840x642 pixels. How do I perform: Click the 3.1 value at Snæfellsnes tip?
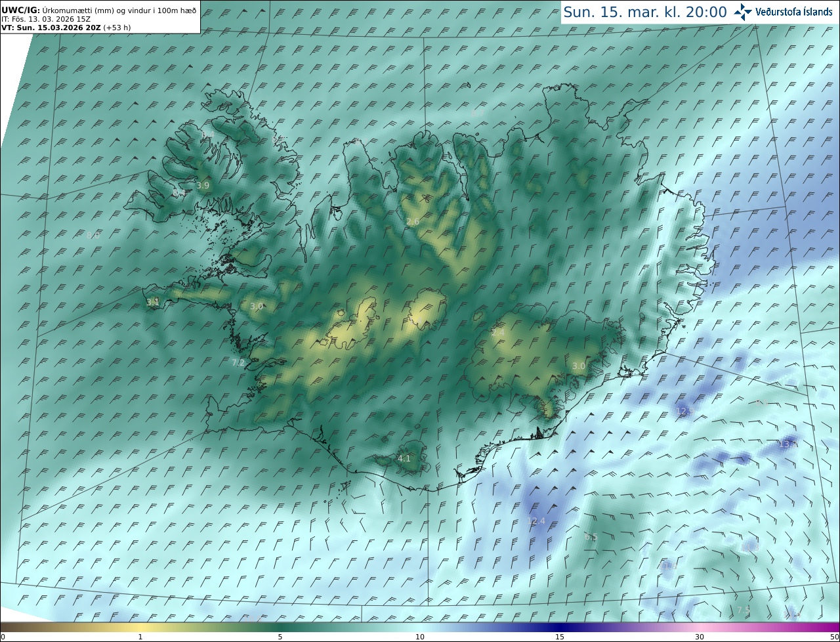(153, 303)
